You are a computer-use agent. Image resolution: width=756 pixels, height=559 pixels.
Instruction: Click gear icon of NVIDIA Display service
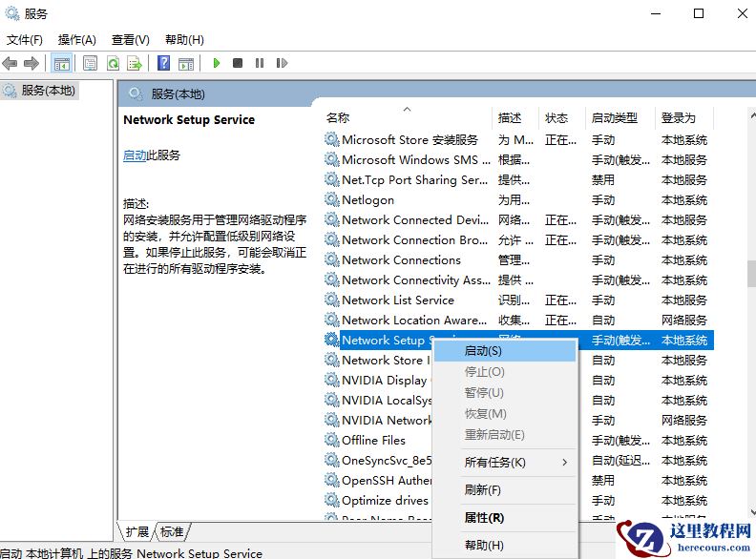point(332,380)
